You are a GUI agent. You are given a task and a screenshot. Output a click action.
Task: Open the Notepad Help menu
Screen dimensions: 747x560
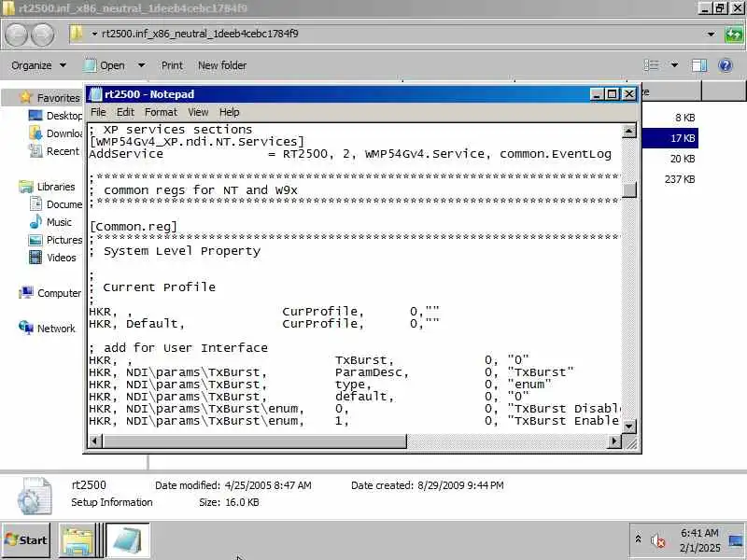click(229, 112)
